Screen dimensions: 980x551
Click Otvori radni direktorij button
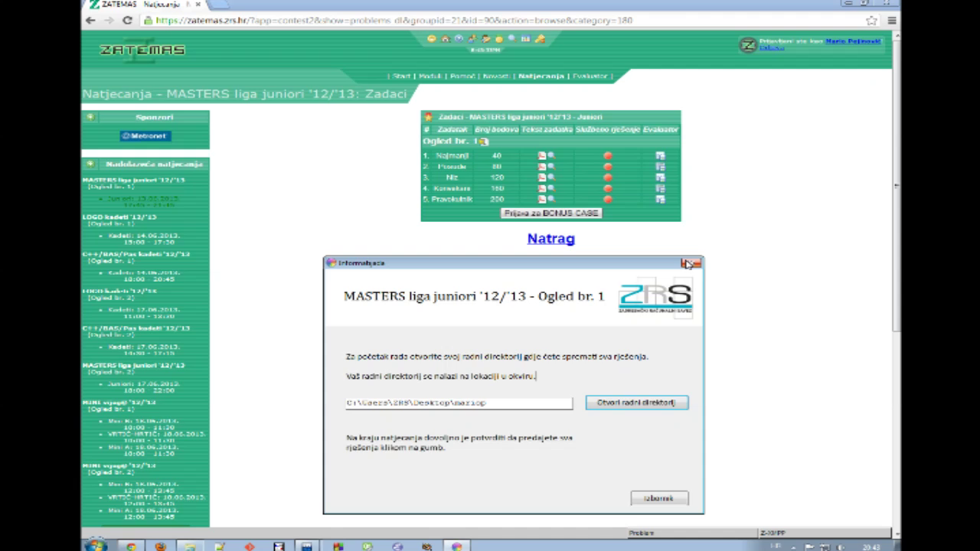(636, 403)
